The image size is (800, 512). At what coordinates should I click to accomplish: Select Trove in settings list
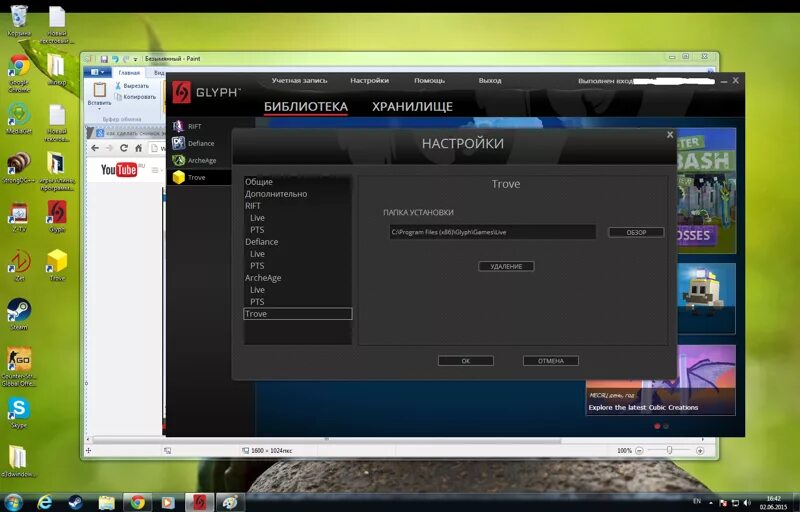297,314
